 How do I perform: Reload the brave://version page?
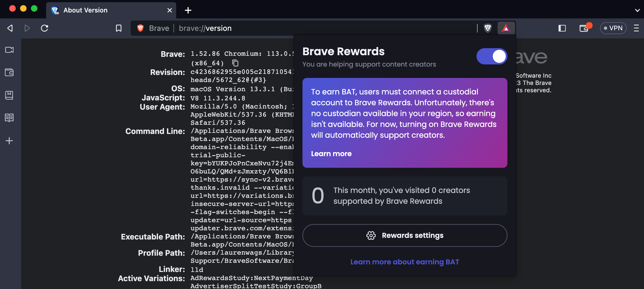coord(44,28)
